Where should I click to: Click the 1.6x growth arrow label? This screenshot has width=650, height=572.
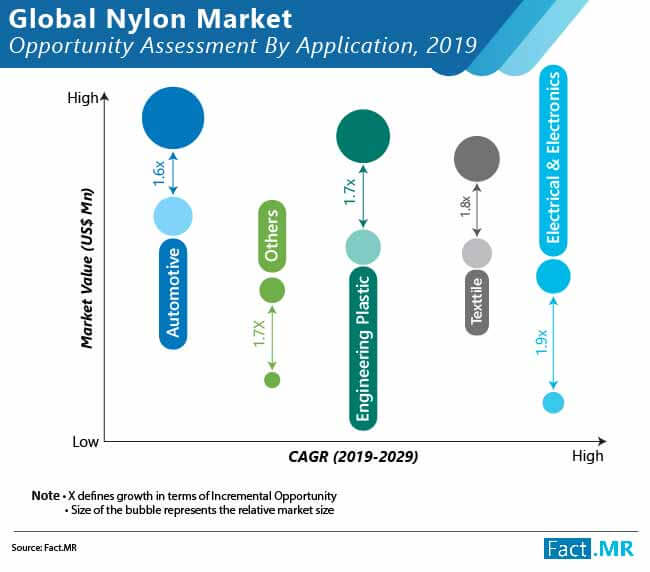click(x=160, y=173)
